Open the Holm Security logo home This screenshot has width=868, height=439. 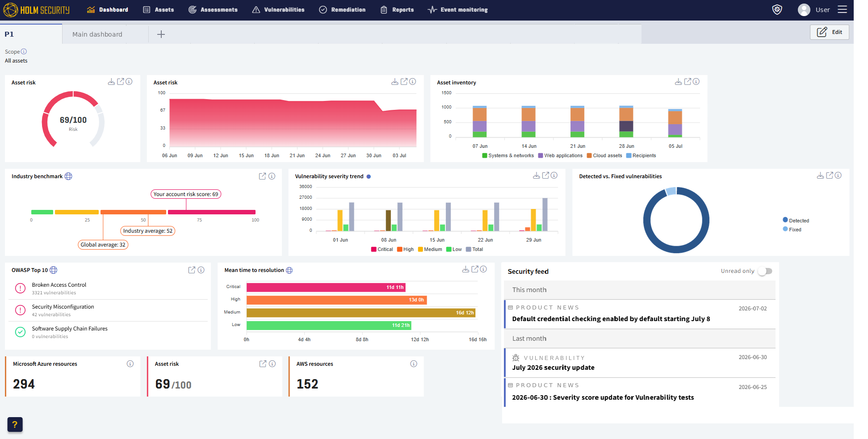[x=37, y=10]
